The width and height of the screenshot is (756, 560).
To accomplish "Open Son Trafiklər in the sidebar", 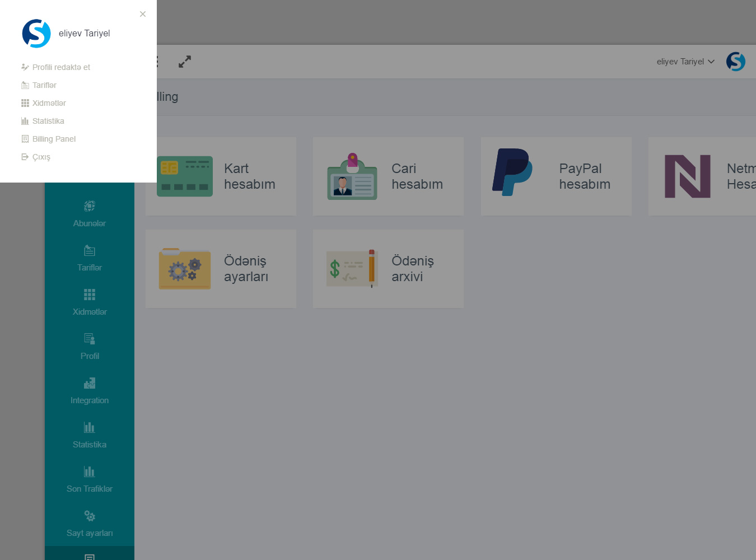I will pyautogui.click(x=90, y=479).
